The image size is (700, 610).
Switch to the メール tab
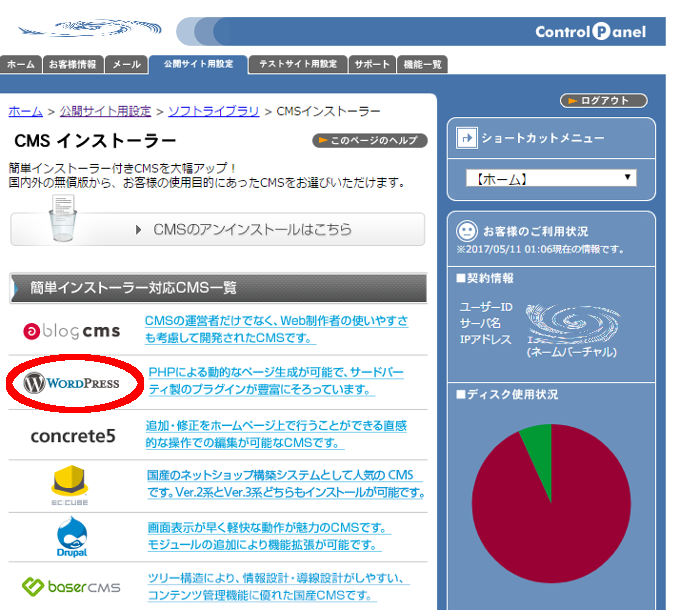coord(127,64)
